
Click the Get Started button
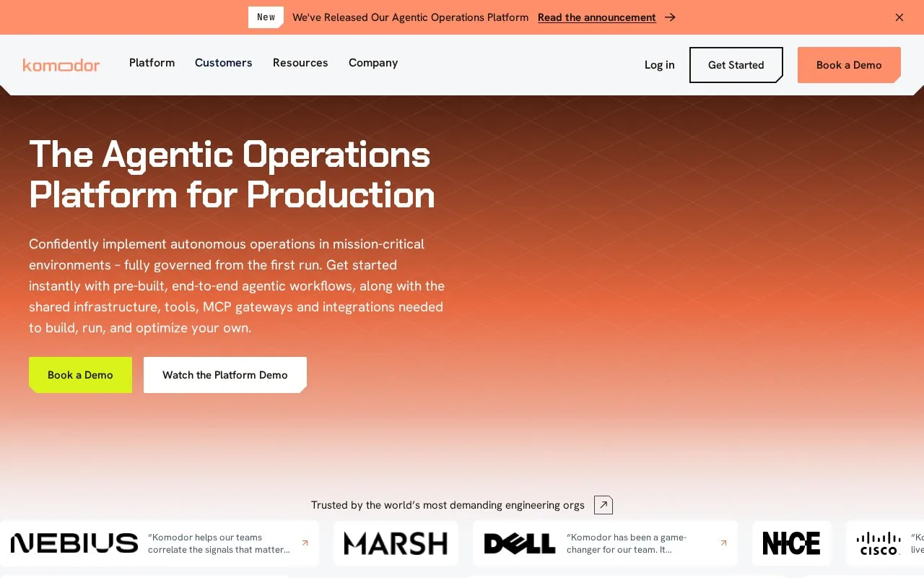[736, 65]
